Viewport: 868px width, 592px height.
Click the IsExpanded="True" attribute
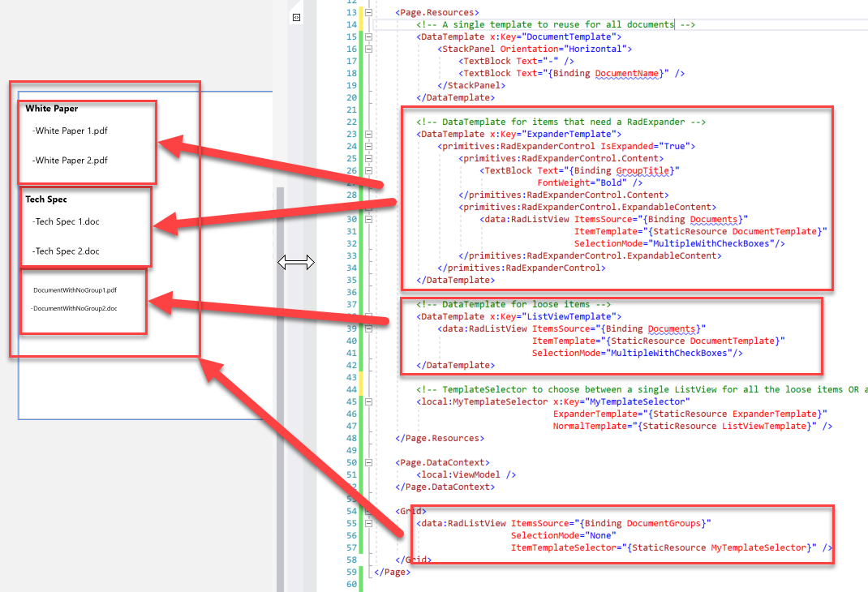(645, 146)
